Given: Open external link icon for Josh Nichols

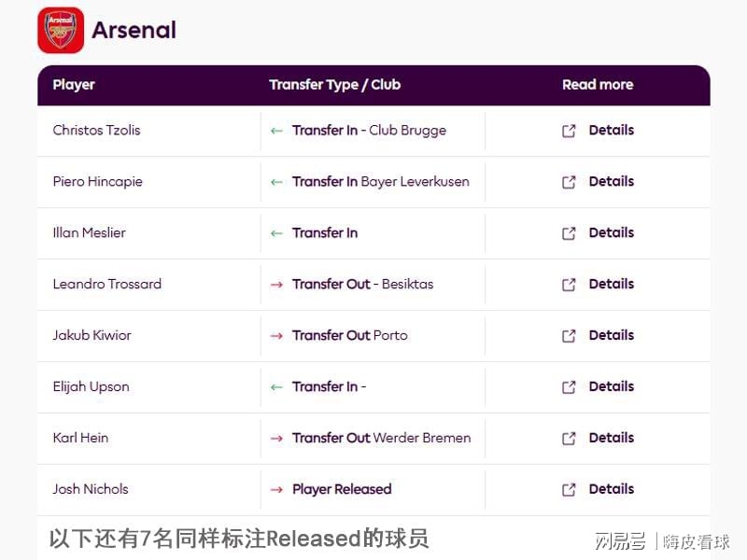Looking at the screenshot, I should click(x=569, y=489).
